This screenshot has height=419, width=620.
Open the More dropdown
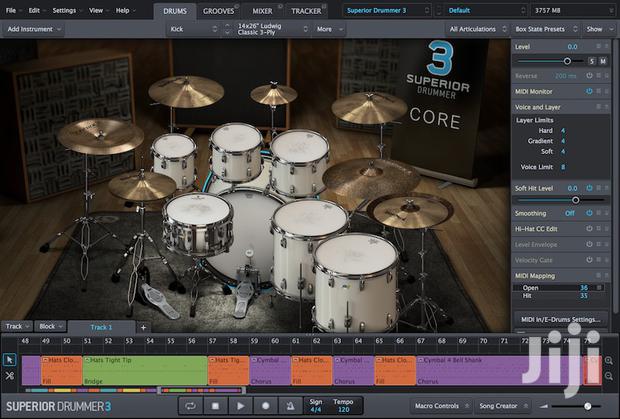[329, 29]
